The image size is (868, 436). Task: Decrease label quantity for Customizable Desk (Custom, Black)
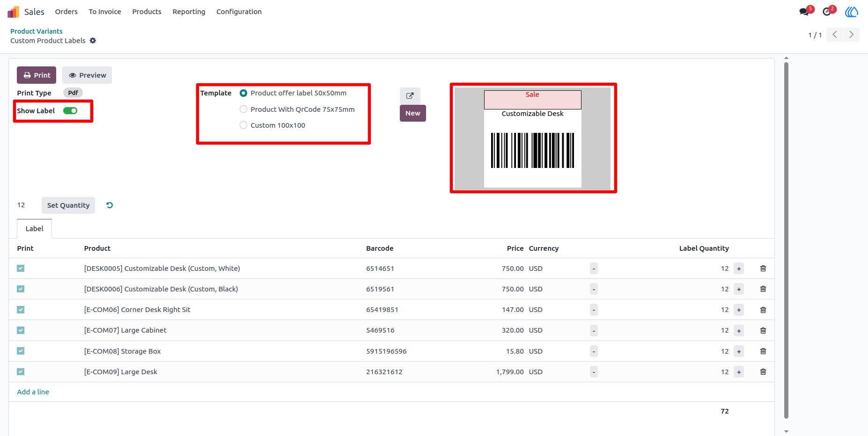[x=594, y=289]
